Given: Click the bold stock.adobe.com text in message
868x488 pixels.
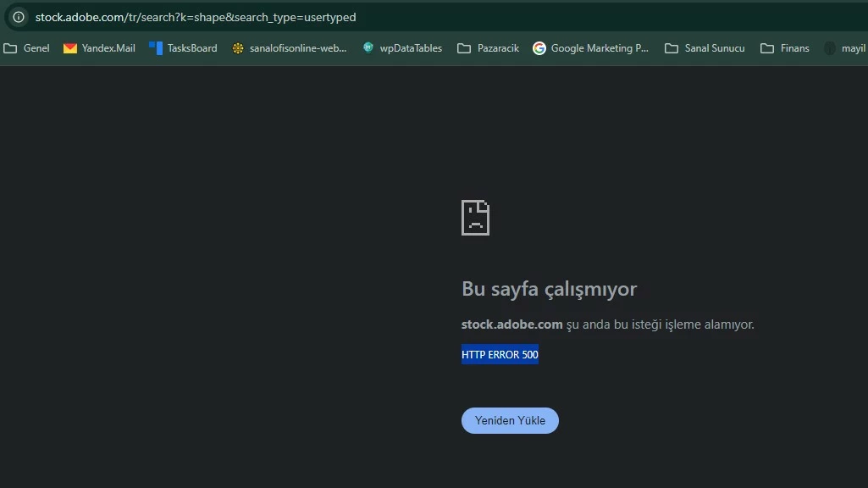Looking at the screenshot, I should point(512,324).
